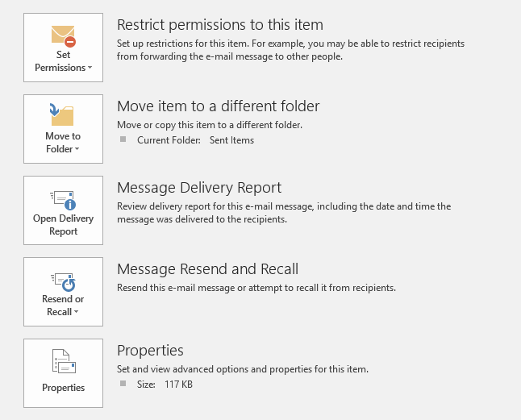
Task: Select the Current Folder 'Sent Items' text
Action: (231, 140)
